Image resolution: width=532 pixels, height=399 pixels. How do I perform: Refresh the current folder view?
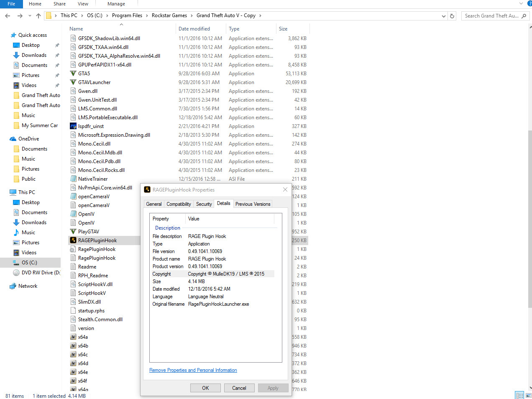point(452,16)
